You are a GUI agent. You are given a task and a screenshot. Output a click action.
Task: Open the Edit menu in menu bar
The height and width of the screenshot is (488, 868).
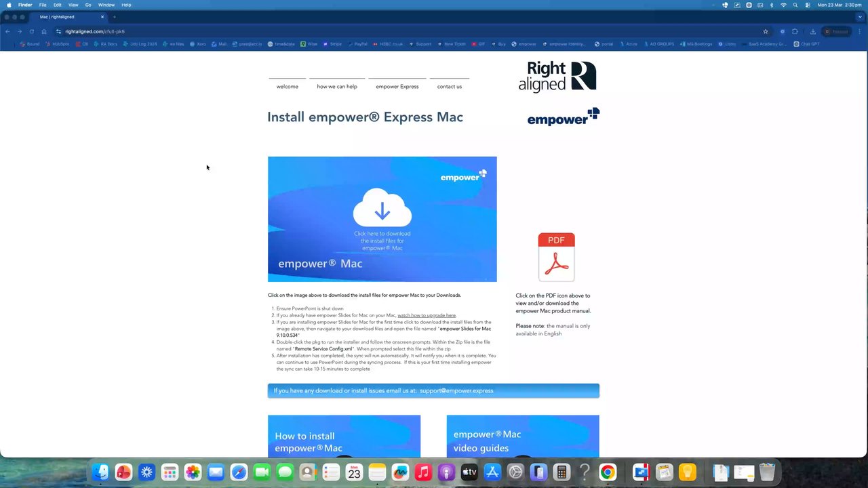point(58,5)
